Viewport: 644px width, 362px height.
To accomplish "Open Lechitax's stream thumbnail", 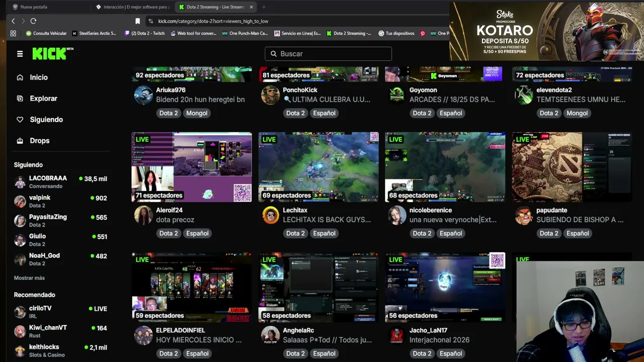I will click(318, 167).
